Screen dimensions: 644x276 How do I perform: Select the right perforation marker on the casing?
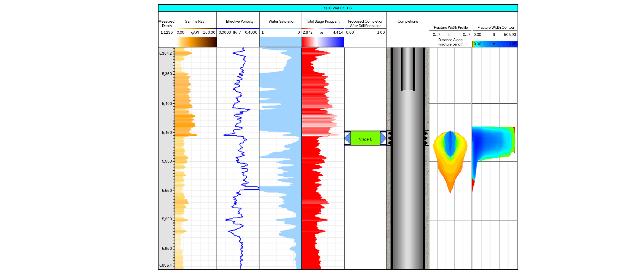coord(426,138)
